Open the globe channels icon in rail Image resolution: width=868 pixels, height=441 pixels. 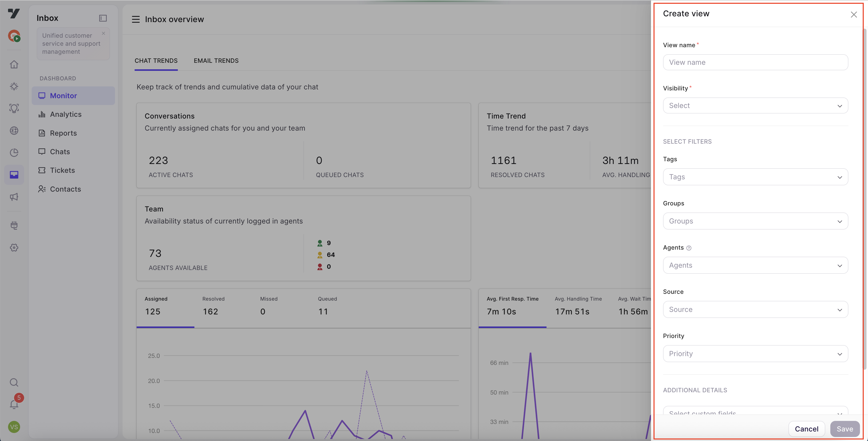pos(14,130)
